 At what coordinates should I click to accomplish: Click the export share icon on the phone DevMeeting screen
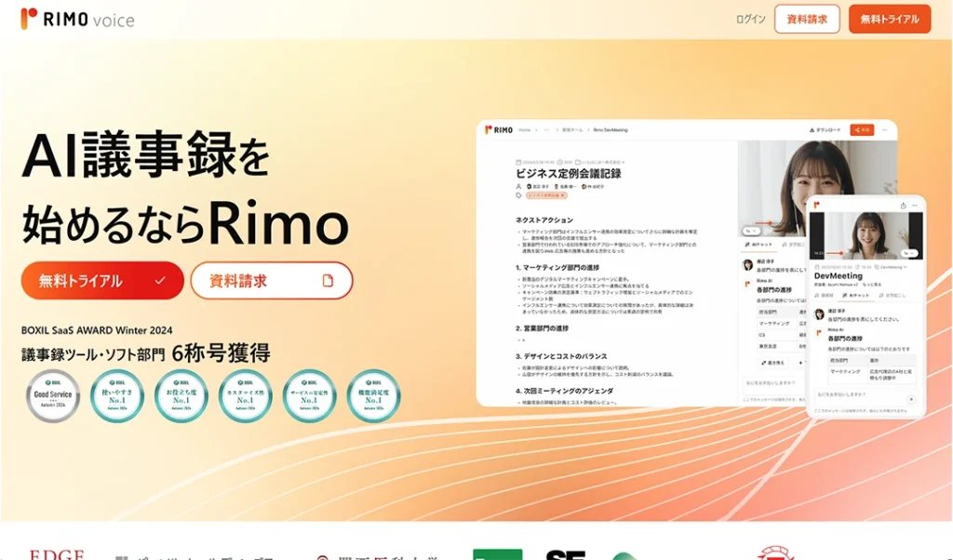903,206
